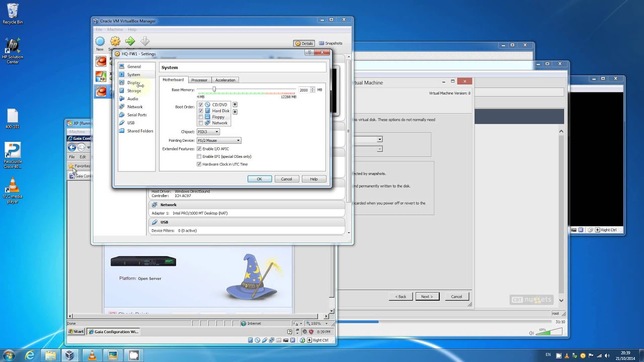Viewport: 644px width, 362px height.
Task: Click the Details button in VirtualBox Manager
Action: pos(304,43)
